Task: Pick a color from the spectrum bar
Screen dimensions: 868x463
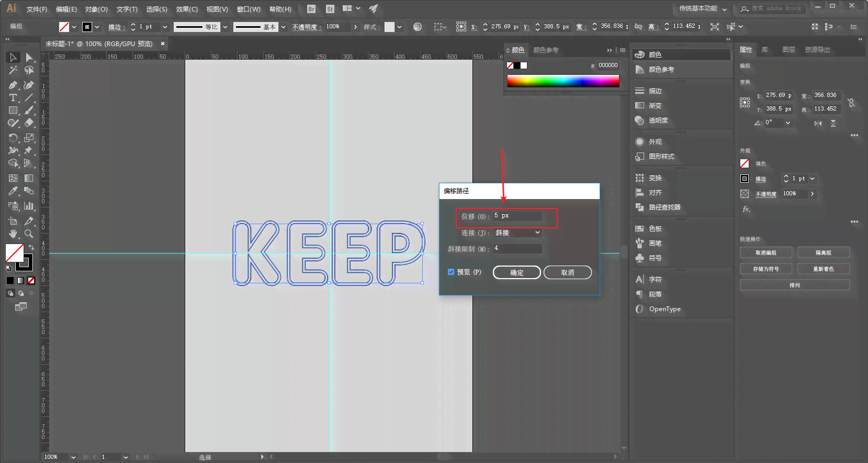Action: [x=563, y=81]
